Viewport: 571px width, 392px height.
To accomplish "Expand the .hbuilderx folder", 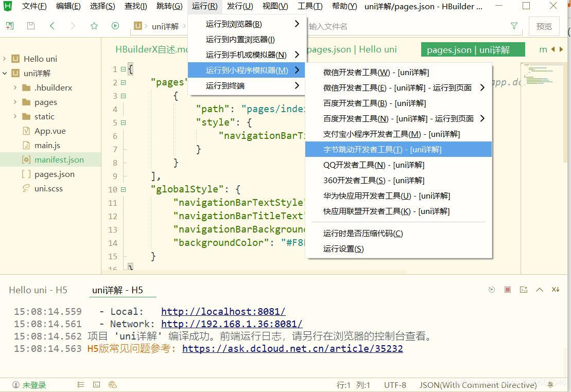I will click(x=15, y=87).
